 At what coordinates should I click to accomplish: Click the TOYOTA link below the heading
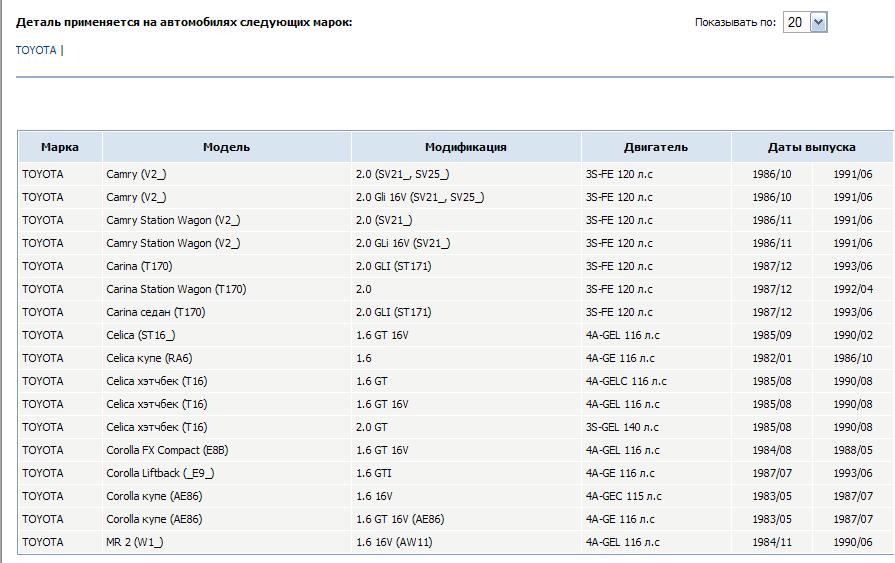[36, 50]
